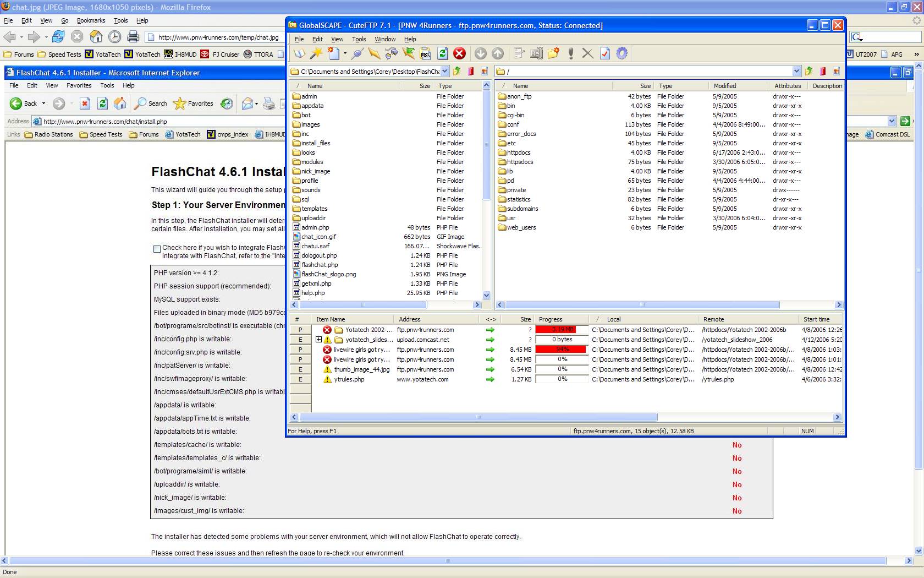The width and height of the screenshot is (924, 578).
Task: Show more Firefox bookmarks via chevron
Action: tap(916, 54)
